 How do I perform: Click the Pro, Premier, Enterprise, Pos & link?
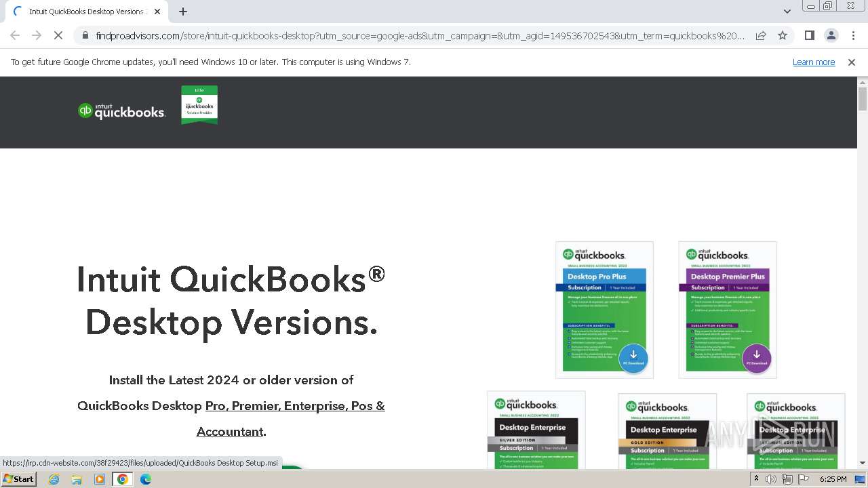coord(295,406)
